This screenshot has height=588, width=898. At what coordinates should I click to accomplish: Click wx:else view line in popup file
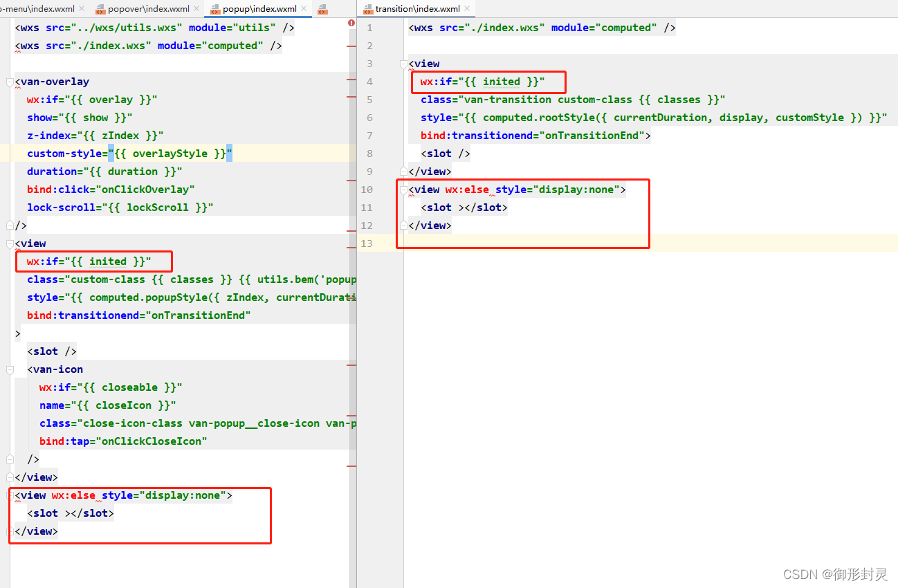[124, 495]
